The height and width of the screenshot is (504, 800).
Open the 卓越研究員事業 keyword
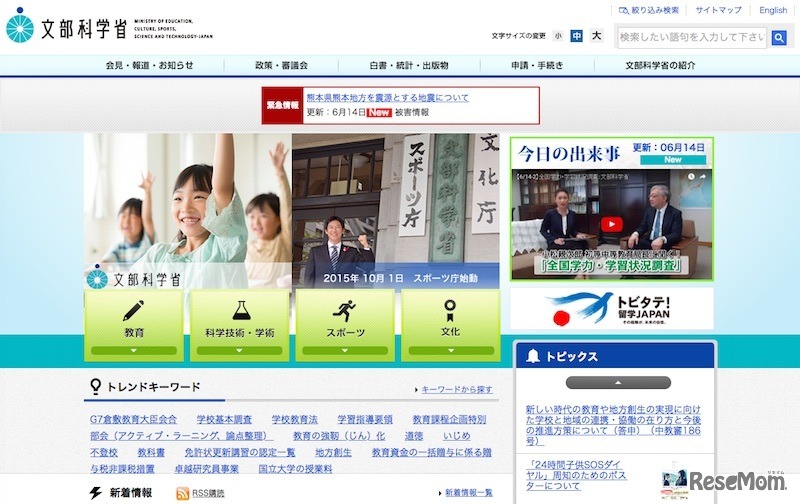click(207, 468)
